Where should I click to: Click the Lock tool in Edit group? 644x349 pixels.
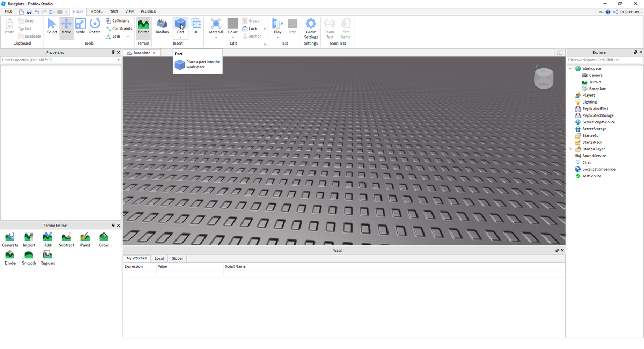click(250, 28)
